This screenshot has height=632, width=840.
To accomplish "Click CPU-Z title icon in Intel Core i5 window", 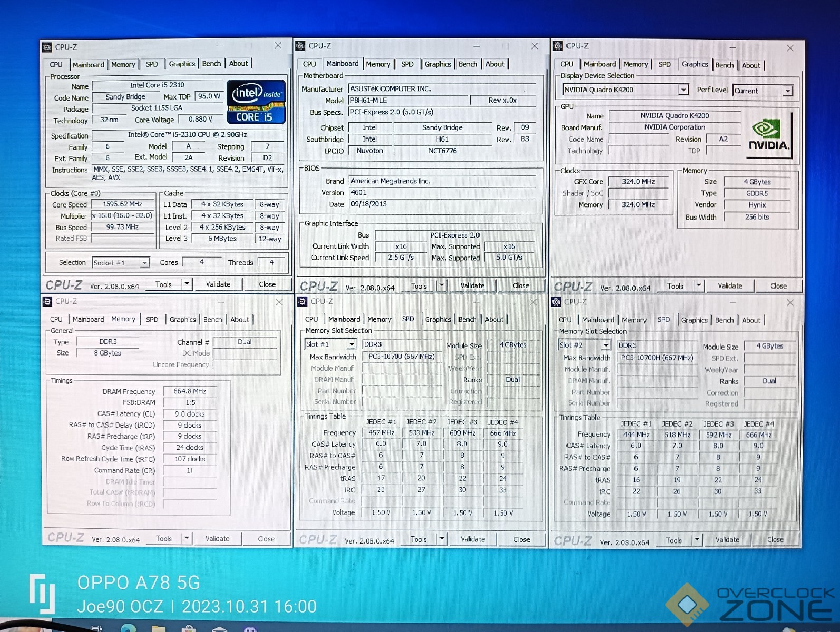I will (x=47, y=47).
